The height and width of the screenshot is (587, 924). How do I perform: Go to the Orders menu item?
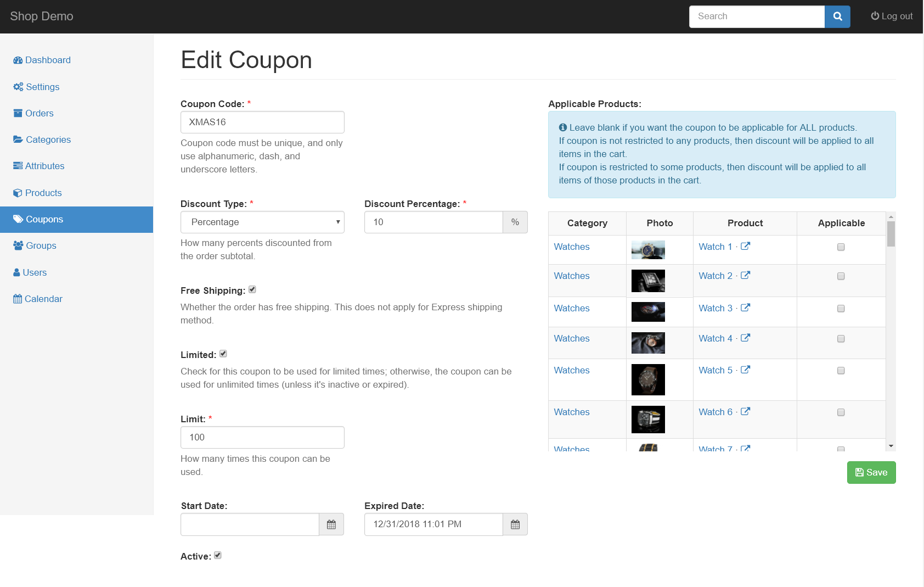pos(39,113)
